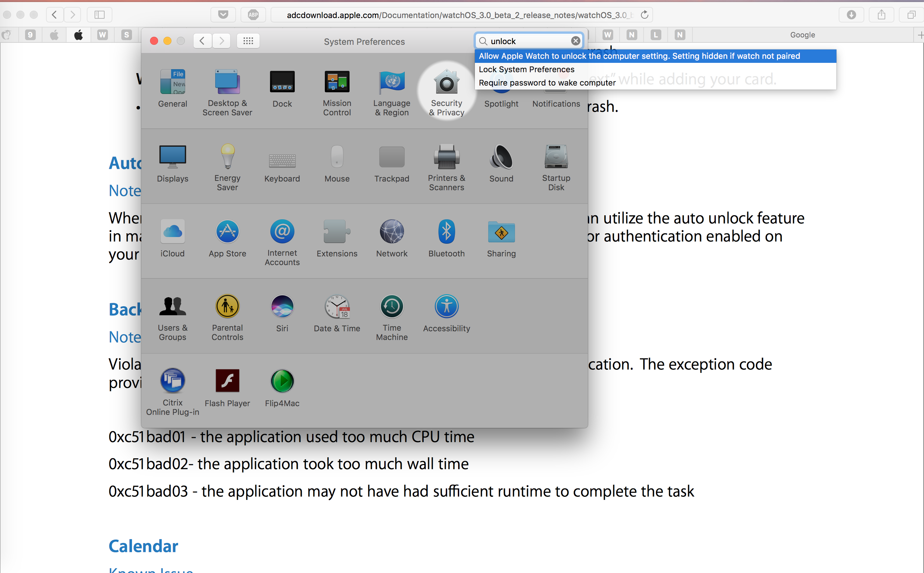Open the Adblock Plus extension button

click(x=253, y=15)
